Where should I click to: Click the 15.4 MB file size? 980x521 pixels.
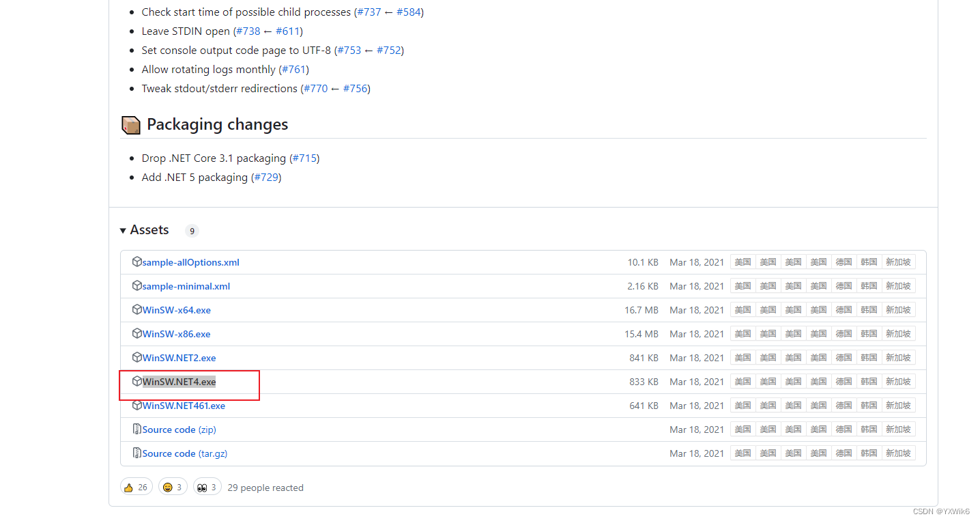point(642,334)
